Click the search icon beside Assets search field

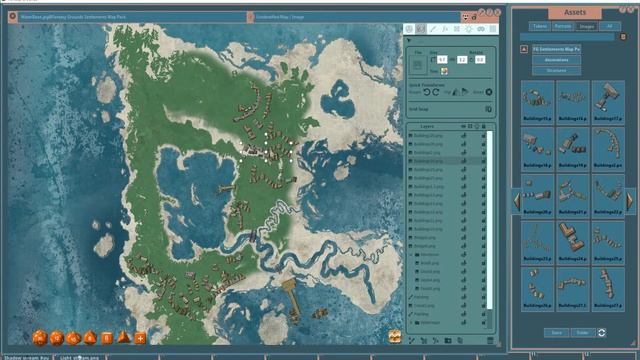coord(623,37)
